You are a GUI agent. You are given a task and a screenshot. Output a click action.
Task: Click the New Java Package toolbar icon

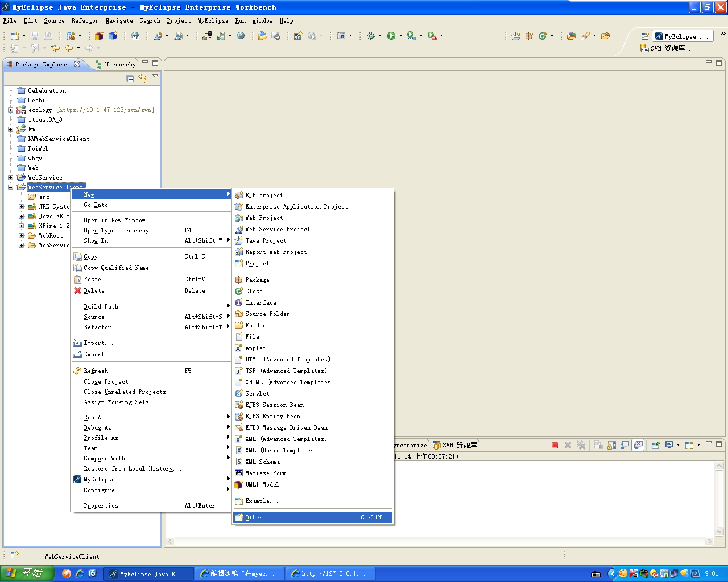tap(529, 36)
